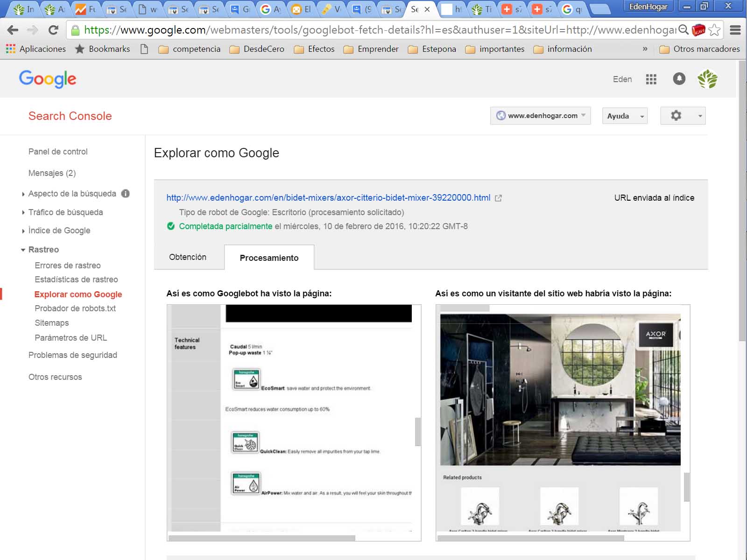Click the EdenHogar Chrome profile button

click(x=648, y=7)
